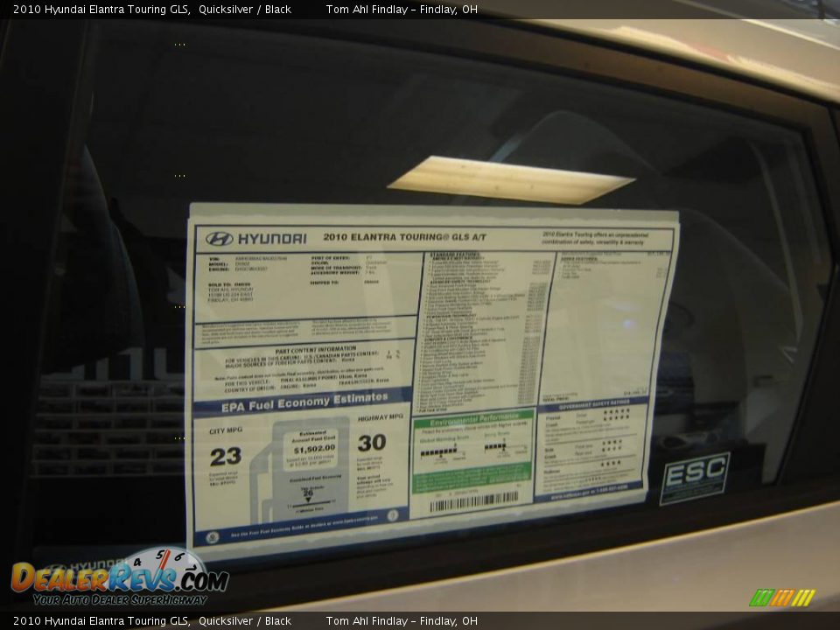Screen dimensions: 840x630
Task: Click the annual fuel cost "$1,502.00"
Action: 314,449
